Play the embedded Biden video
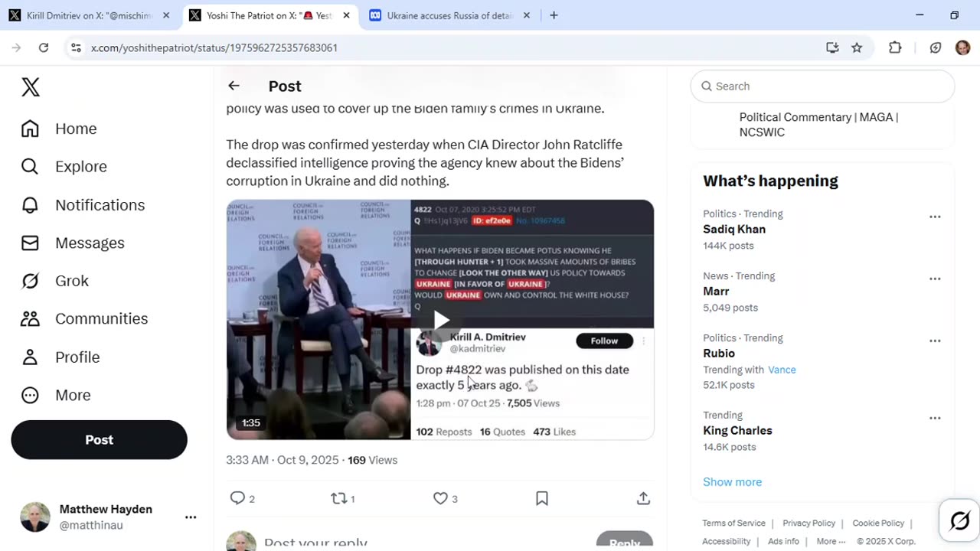980x551 pixels. pos(440,320)
